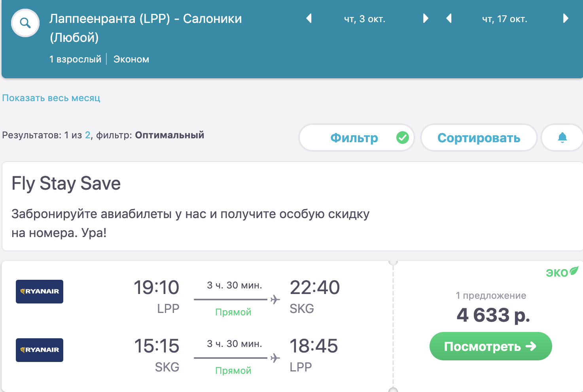The width and height of the screenshot is (583, 392).
Task: Click the 22:40 arrival time
Action: point(315,287)
